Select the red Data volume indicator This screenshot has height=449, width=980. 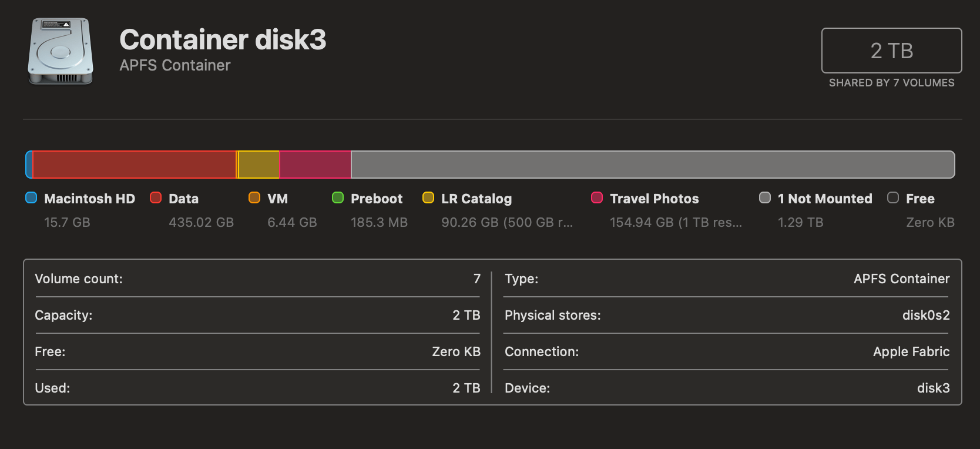(156, 198)
